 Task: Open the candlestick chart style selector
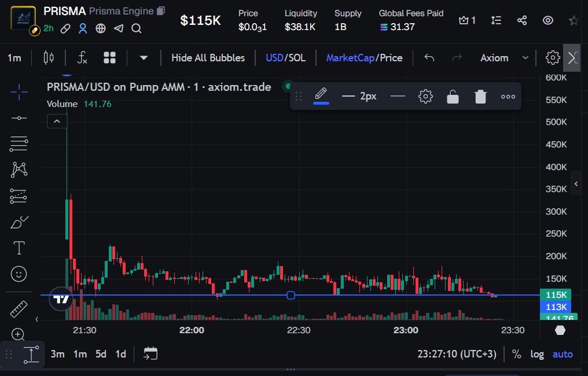coord(49,58)
